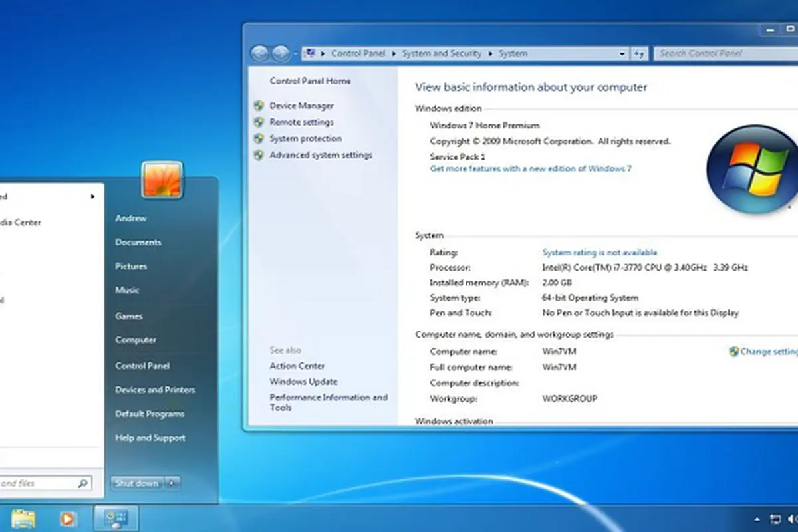Open Windows Explorer folder icon on taskbar
798x532 pixels.
[x=23, y=519]
